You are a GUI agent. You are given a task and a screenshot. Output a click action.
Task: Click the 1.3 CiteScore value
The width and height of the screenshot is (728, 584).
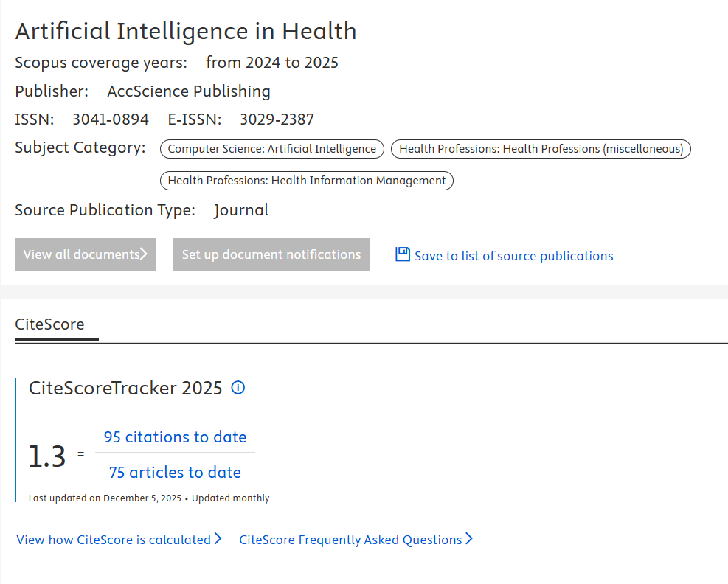[x=47, y=456]
